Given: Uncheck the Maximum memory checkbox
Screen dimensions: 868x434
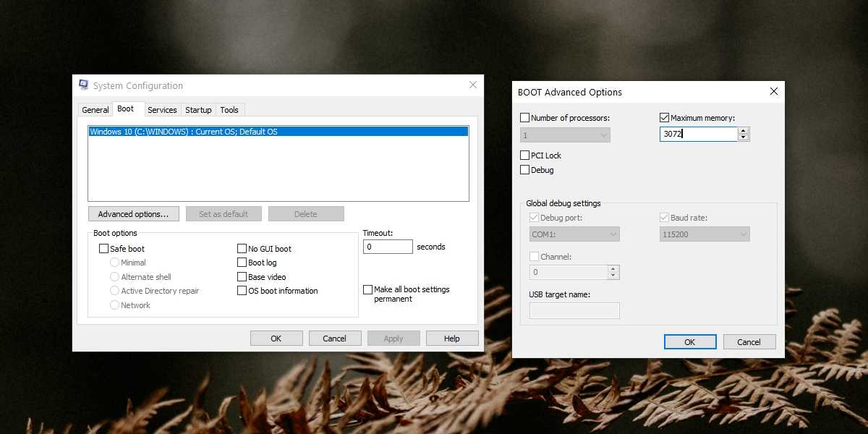Looking at the screenshot, I should coord(665,118).
